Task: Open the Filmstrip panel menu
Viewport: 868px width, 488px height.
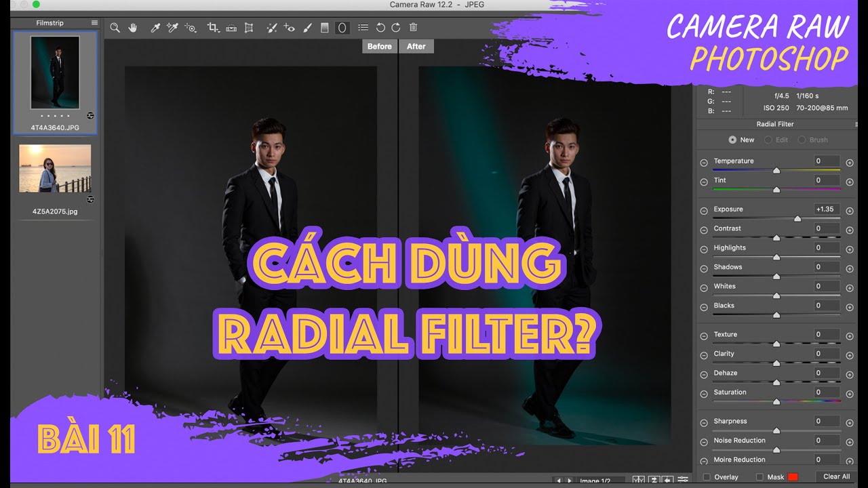Action: (x=94, y=22)
